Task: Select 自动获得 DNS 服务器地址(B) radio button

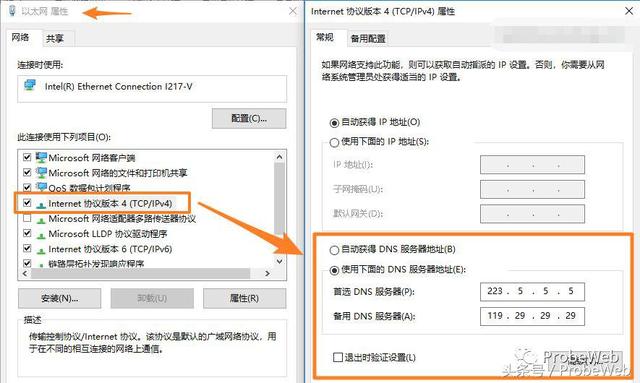Action: 334,250
